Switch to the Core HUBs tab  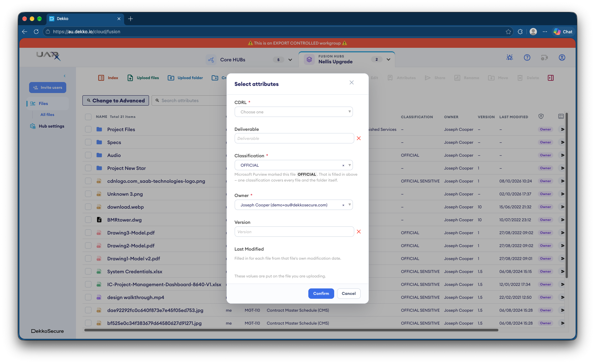250,60
